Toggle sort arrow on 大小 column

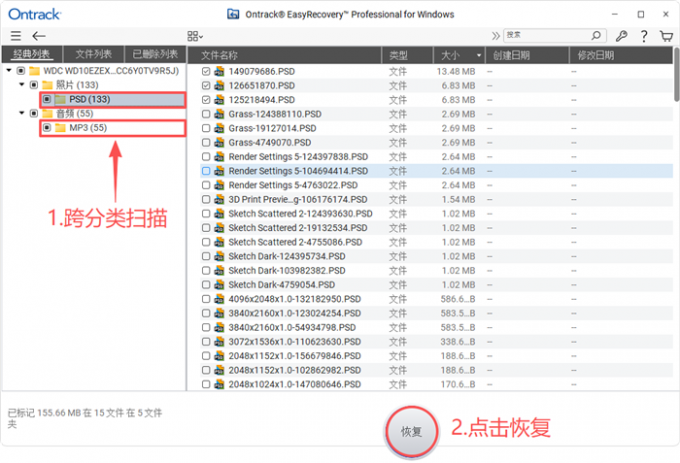(479, 55)
